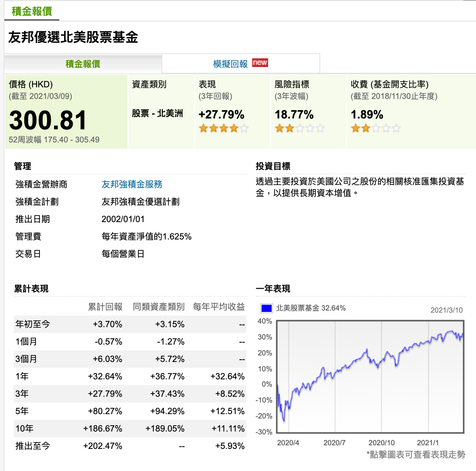
Task: Click the red 'new' badge icon
Action: (260, 62)
